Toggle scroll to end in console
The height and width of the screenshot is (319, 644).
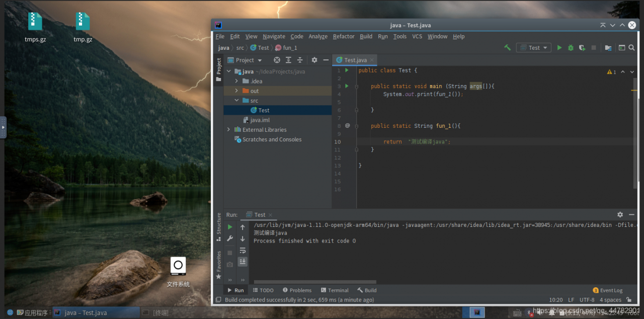click(x=243, y=262)
